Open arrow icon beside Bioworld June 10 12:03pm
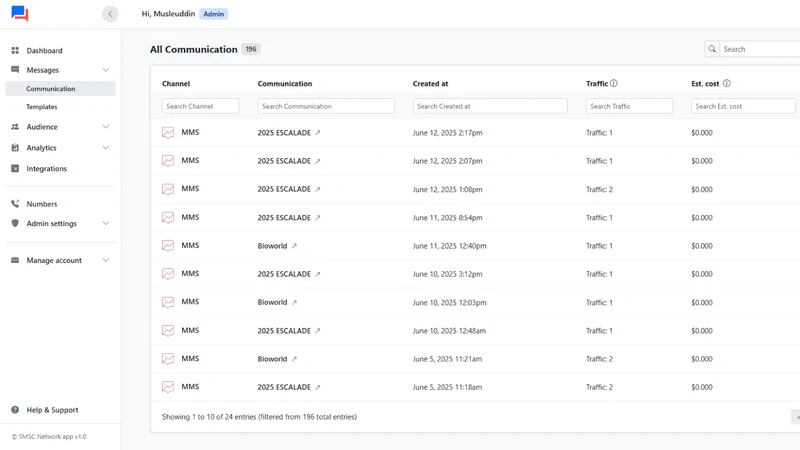The image size is (800, 450). pyautogui.click(x=294, y=303)
